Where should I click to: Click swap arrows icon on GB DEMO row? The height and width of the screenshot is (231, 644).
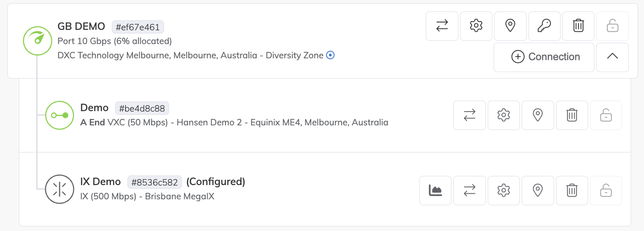[x=442, y=26]
